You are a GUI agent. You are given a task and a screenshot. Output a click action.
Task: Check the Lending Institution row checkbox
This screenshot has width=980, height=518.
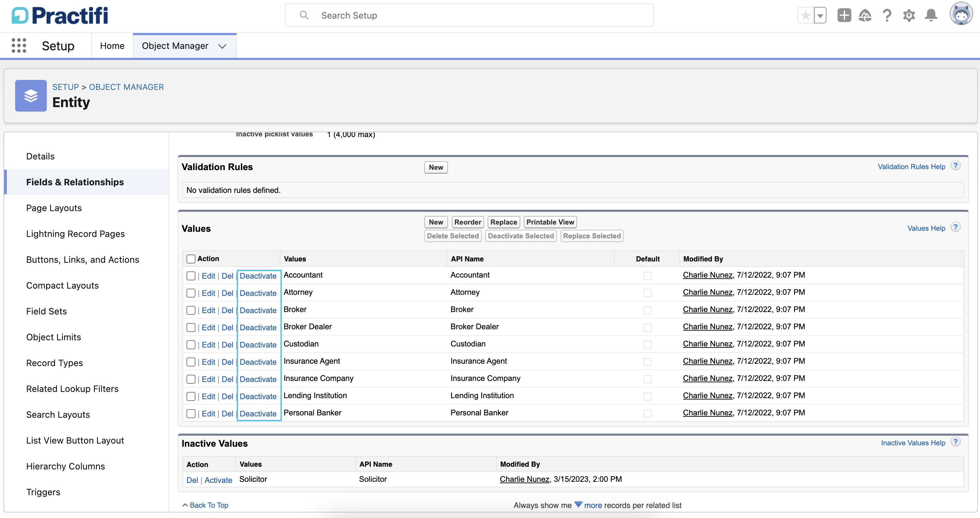pos(191,396)
